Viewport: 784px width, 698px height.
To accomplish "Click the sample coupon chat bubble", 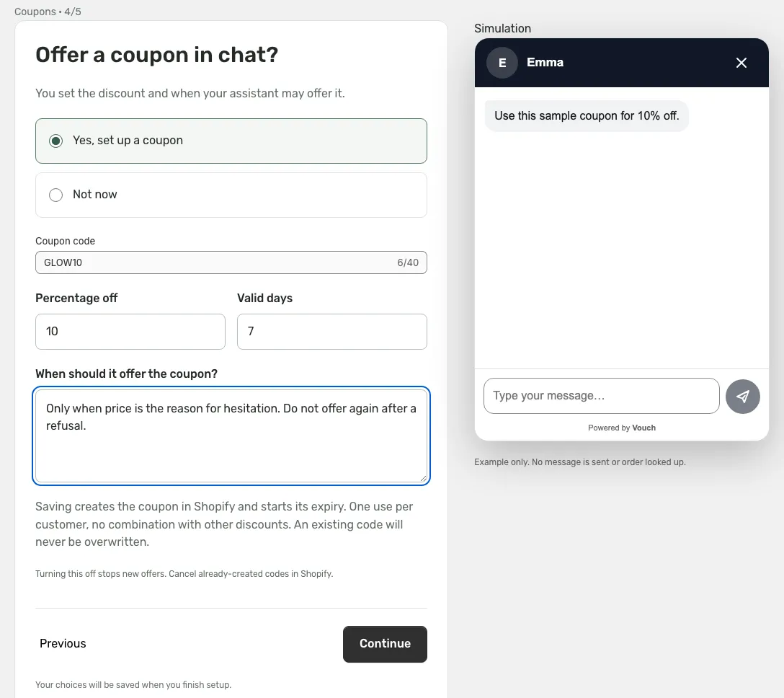I will point(587,116).
